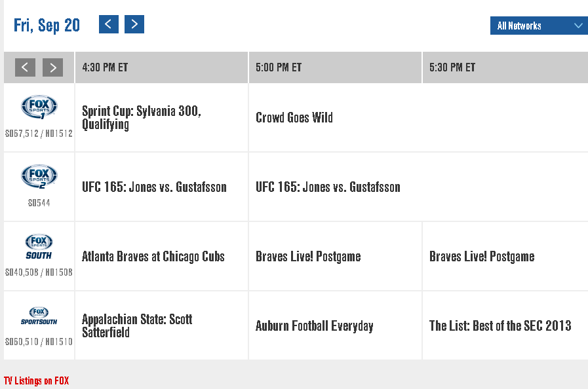This screenshot has height=389, width=588.
Task: Click the FOX SportSouth channel logo
Action: point(39,316)
